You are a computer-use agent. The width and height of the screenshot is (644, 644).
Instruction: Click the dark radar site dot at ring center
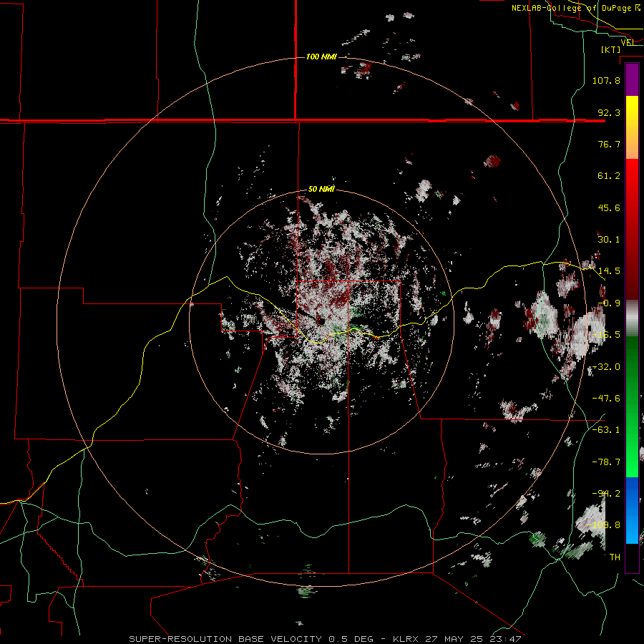pyautogui.click(x=321, y=321)
